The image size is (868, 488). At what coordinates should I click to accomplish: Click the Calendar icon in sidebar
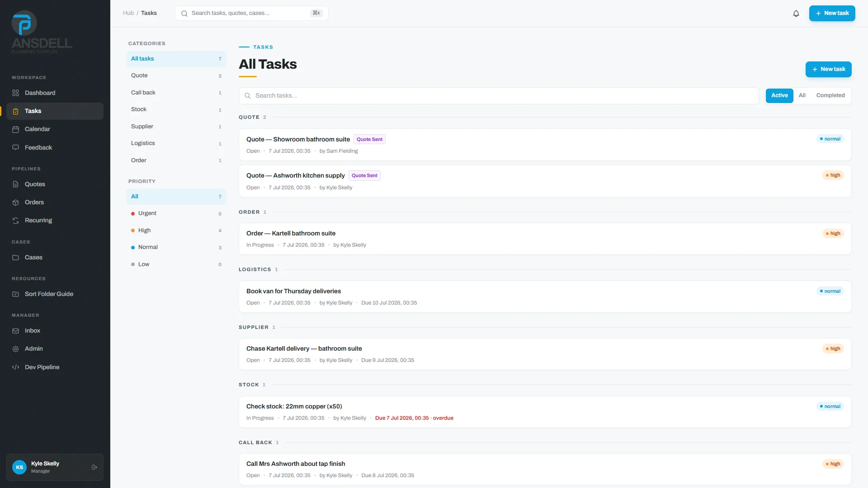(x=16, y=129)
